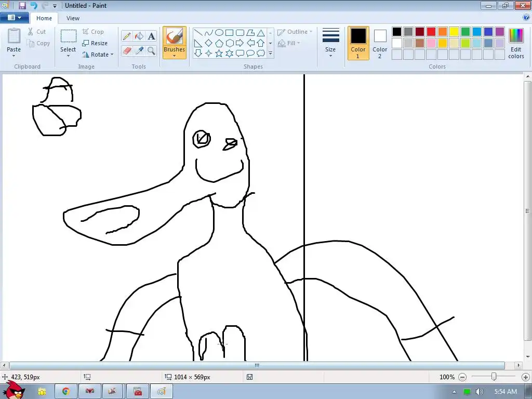Screen dimensions: 532x399
Task: Click the Zoom out minus button
Action: (462, 377)
